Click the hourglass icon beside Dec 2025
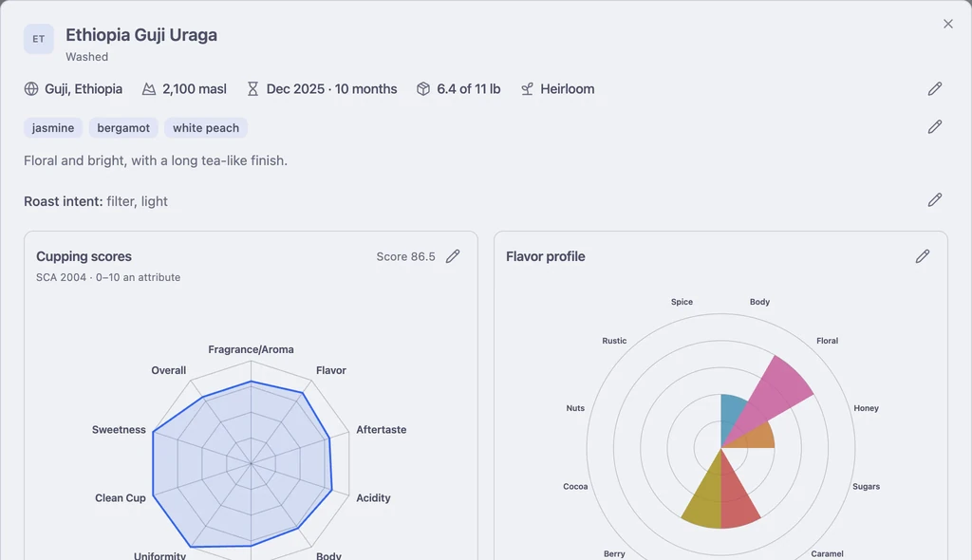The width and height of the screenshot is (972, 560). [252, 88]
